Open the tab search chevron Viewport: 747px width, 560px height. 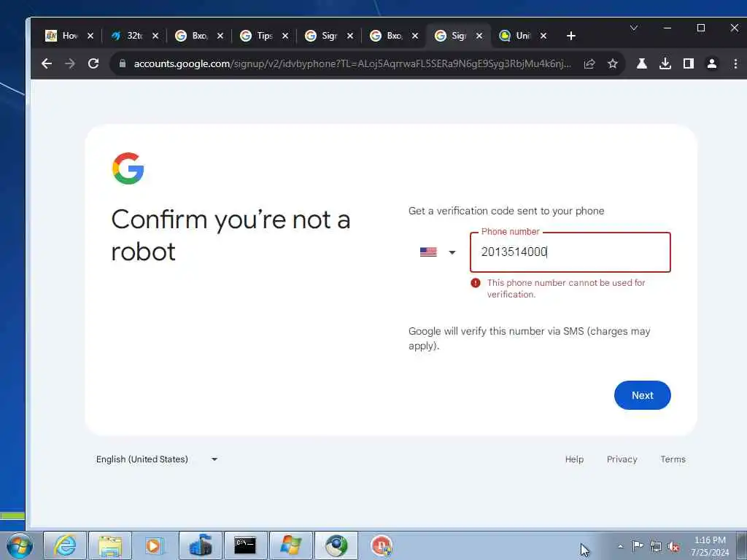coord(634,28)
